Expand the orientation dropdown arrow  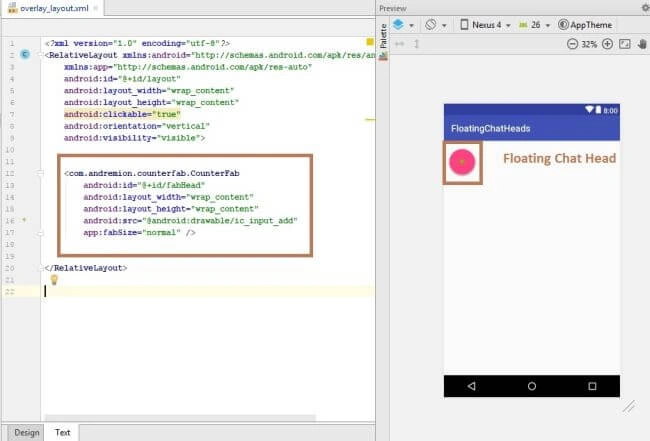click(x=444, y=25)
